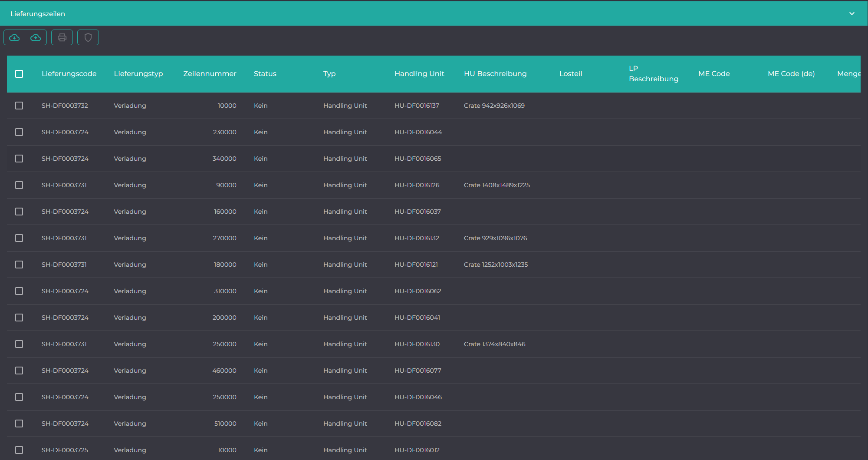Click handling unit HU-DF0016126
Image resolution: width=868 pixels, height=460 pixels.
point(417,185)
